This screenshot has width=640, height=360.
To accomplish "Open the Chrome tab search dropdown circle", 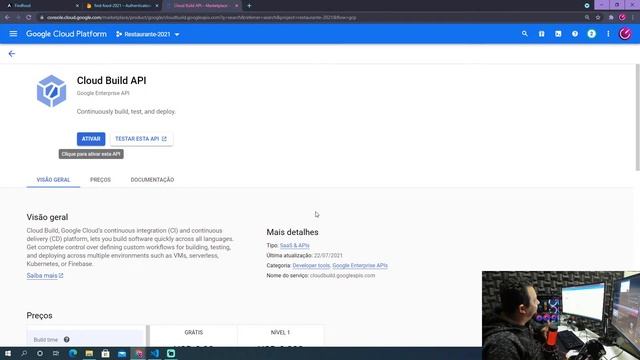I will (587, 6).
